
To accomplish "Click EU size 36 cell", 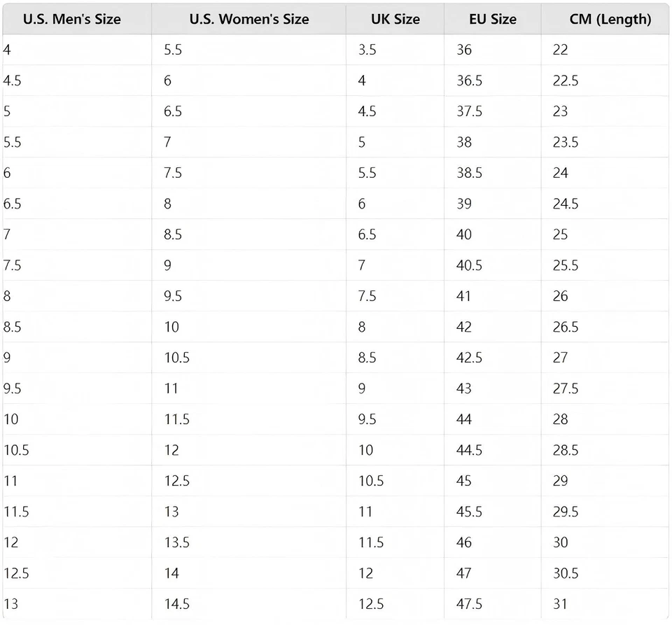I will tap(464, 50).
